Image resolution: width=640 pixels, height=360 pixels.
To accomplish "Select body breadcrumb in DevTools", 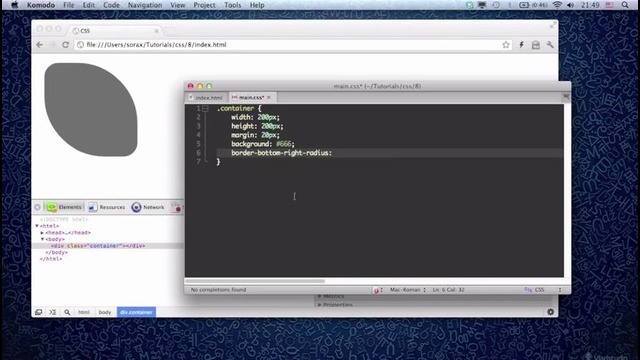I will [x=105, y=312].
